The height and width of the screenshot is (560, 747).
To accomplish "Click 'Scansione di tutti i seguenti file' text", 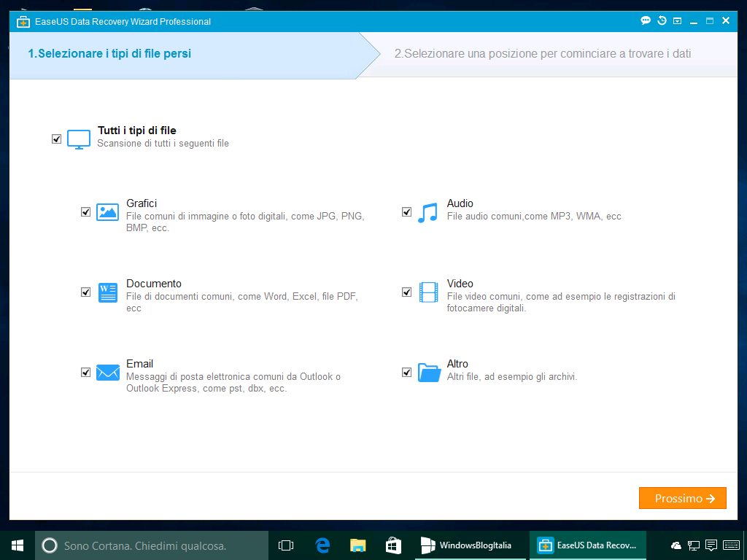I will (x=163, y=144).
